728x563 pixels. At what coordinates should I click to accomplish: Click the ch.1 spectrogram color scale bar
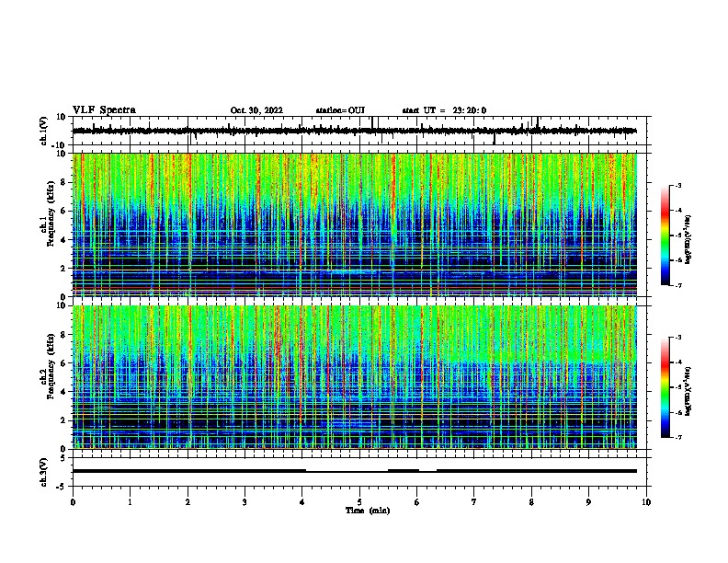point(665,236)
